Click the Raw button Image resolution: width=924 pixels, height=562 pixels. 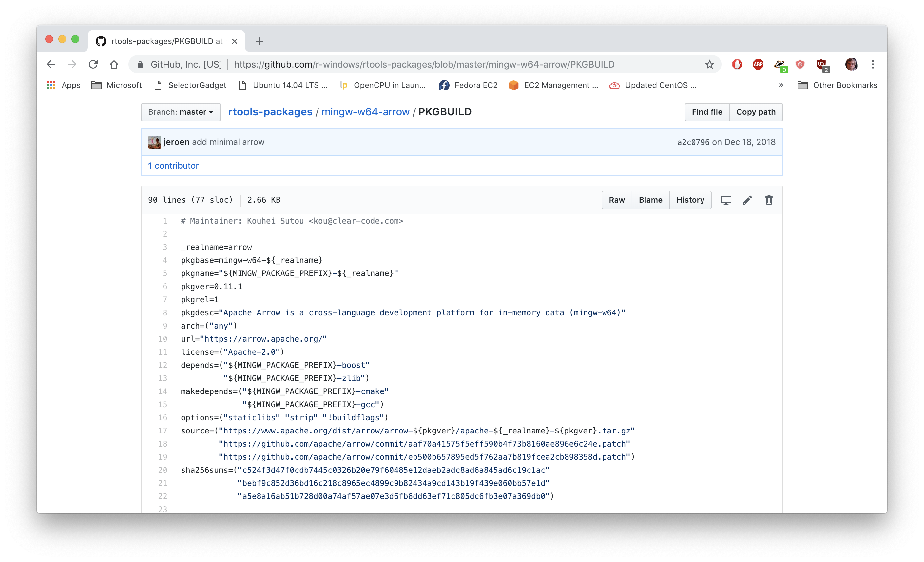(617, 200)
